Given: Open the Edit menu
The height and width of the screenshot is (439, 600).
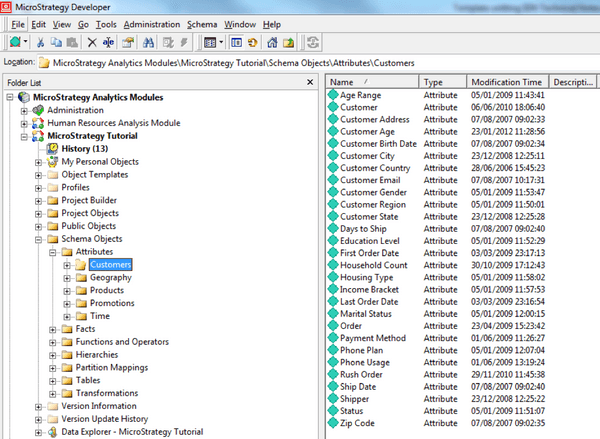Looking at the screenshot, I should coord(39,24).
